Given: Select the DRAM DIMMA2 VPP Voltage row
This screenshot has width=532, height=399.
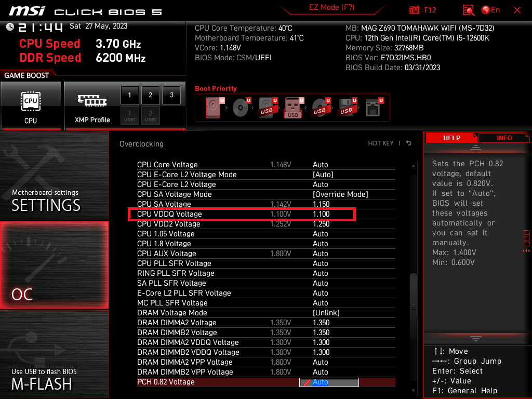Looking at the screenshot, I should [266, 362].
